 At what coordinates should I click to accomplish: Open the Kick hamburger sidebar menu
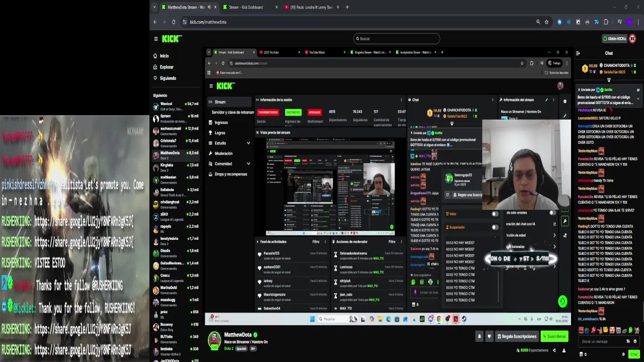point(156,39)
